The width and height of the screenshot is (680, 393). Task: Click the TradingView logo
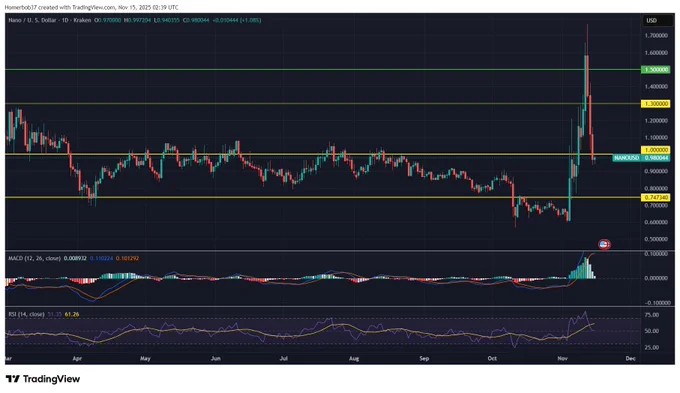click(43, 379)
